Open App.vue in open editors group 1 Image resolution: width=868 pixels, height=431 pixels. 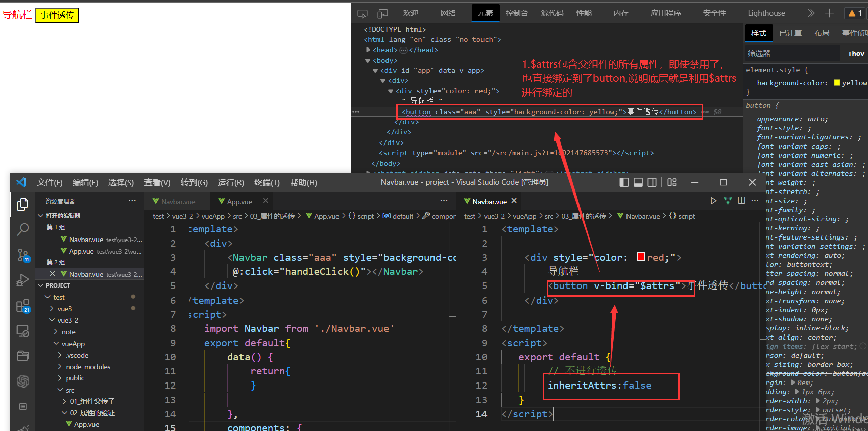pyautogui.click(x=90, y=251)
